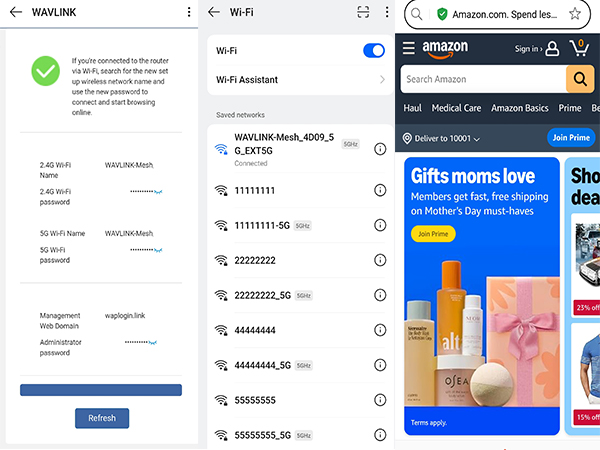Click the Amazon logo
The image size is (600, 450).
[445, 49]
